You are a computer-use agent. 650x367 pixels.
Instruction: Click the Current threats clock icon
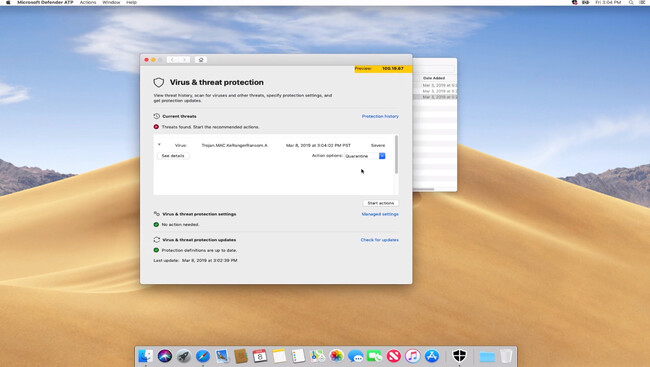(x=156, y=116)
